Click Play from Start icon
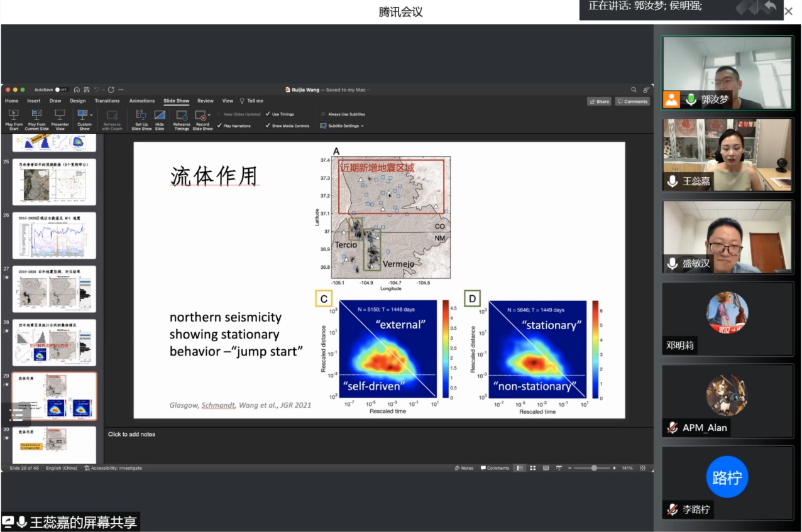Image resolution: width=802 pixels, height=532 pixels. [14, 116]
